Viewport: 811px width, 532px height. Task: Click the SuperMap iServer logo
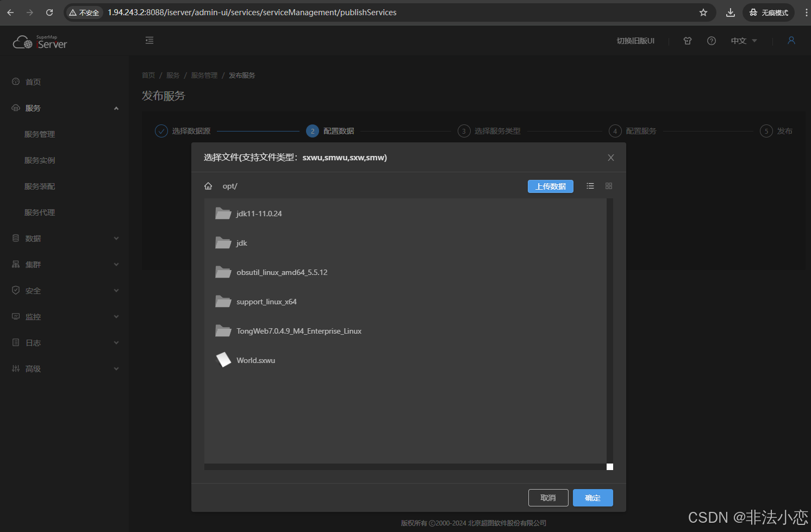click(x=40, y=42)
